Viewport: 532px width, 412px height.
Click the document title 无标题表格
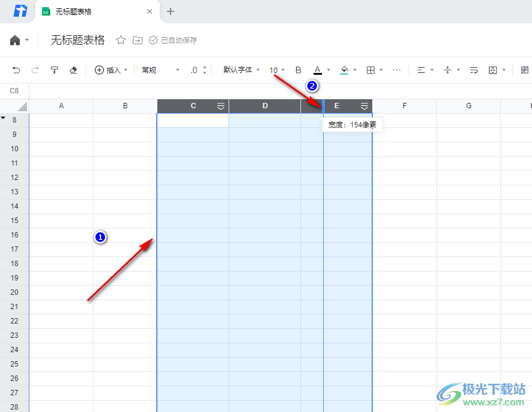78,40
